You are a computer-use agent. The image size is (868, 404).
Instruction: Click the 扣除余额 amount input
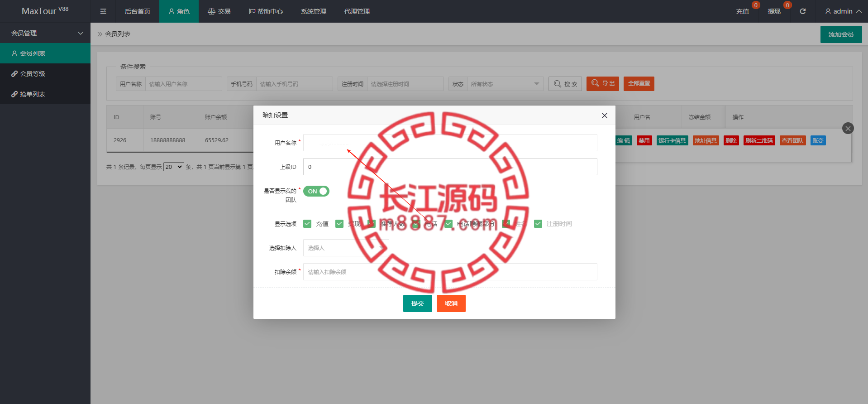(450, 272)
